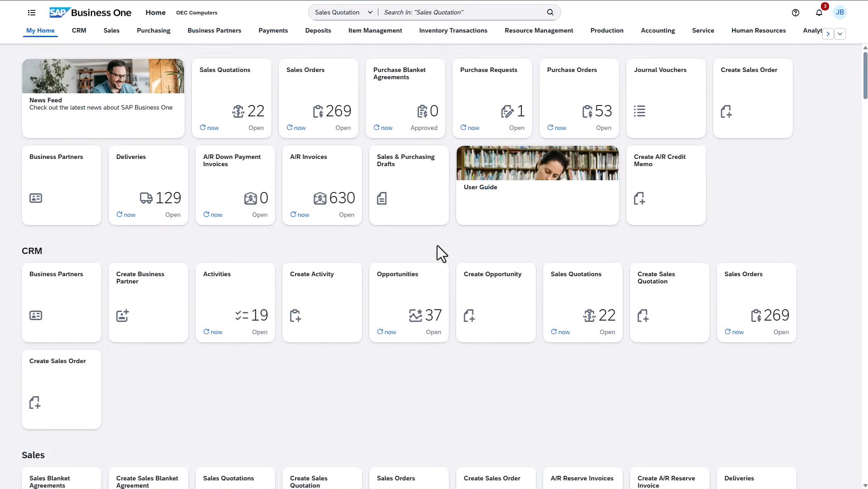Show more tabs with right arrow
The height and width of the screenshot is (489, 868).
click(x=828, y=34)
